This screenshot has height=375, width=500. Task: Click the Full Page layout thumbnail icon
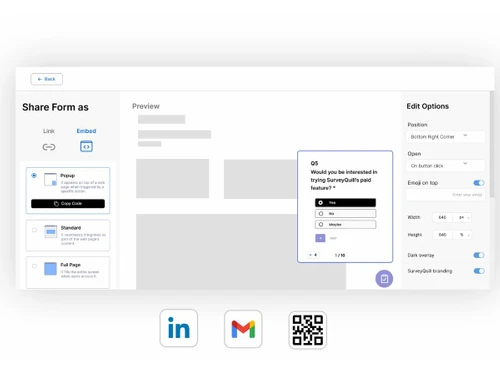pyautogui.click(x=50, y=269)
